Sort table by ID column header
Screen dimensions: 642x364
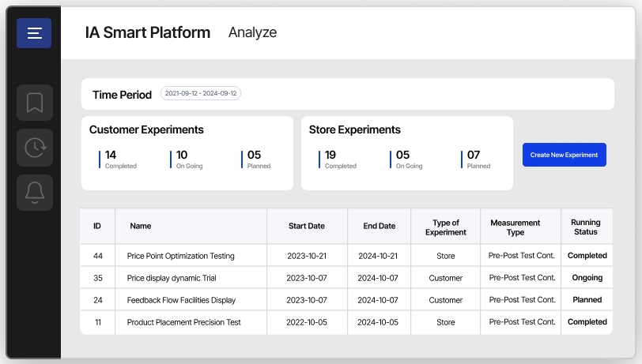(x=97, y=226)
